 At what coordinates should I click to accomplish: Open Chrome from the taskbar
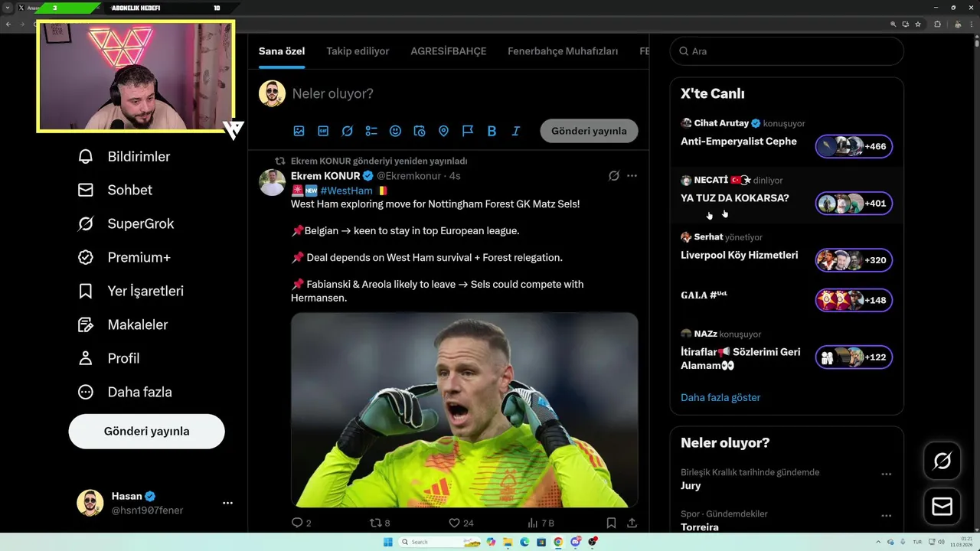click(x=558, y=542)
